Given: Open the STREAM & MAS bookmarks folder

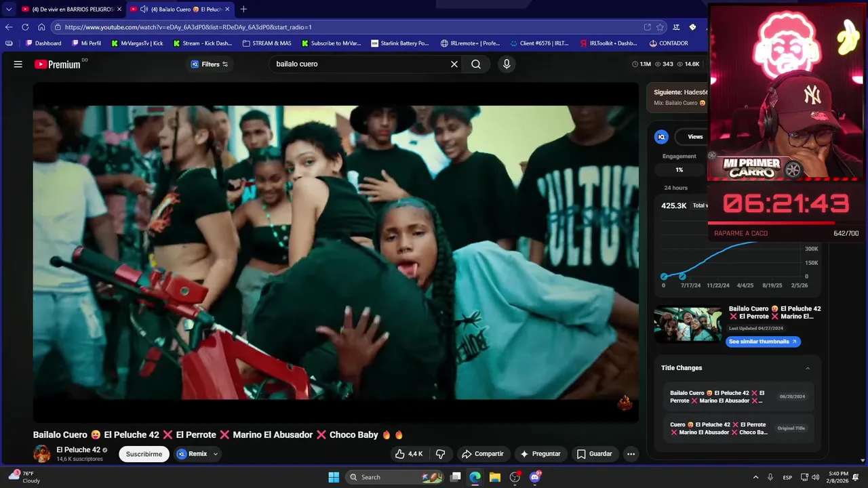Looking at the screenshot, I should point(267,43).
